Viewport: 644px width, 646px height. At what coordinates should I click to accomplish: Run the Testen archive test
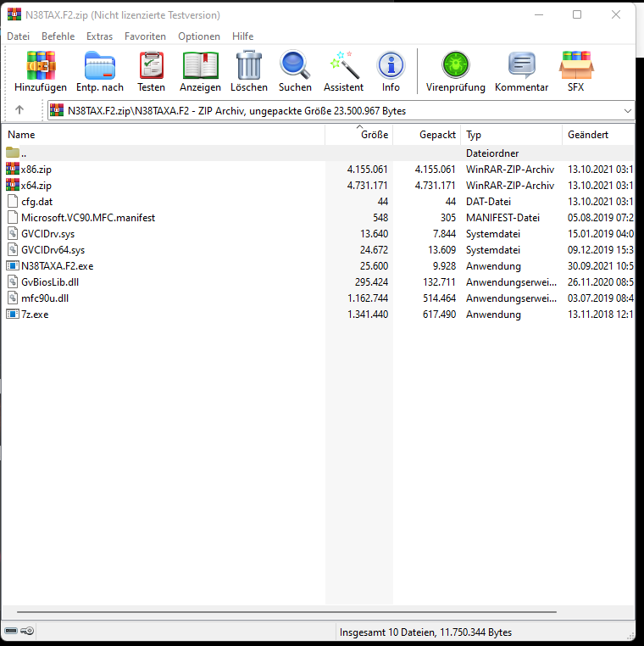coord(151,65)
